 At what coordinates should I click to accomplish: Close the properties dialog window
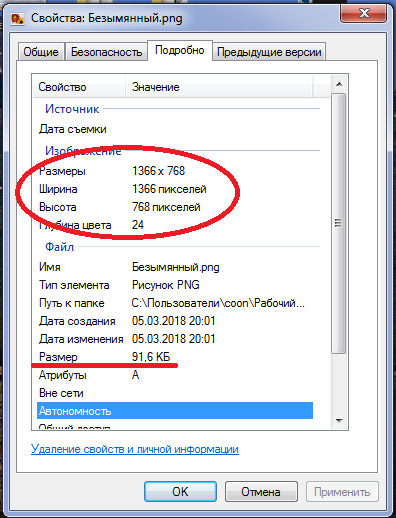364,13
